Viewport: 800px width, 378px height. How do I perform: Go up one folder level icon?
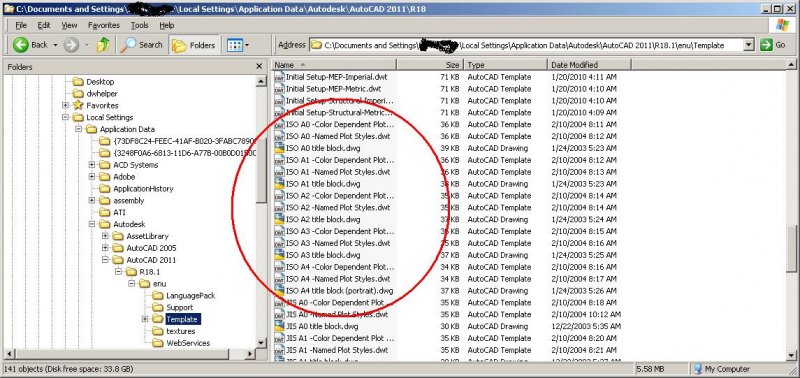(104, 45)
